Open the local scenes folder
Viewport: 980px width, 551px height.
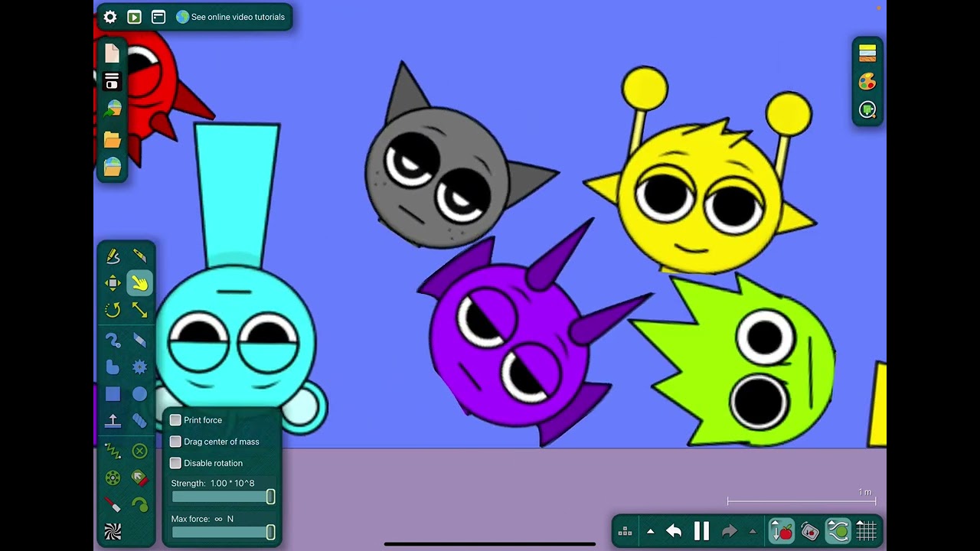pos(113,139)
